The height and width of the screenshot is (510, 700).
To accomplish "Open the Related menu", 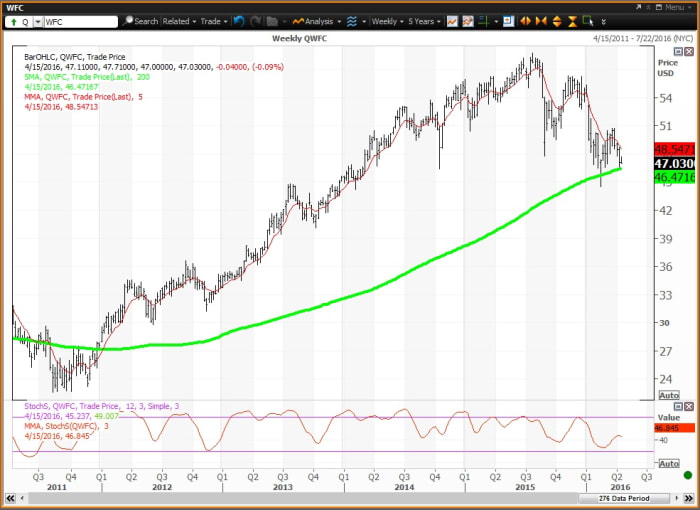I will point(179,20).
